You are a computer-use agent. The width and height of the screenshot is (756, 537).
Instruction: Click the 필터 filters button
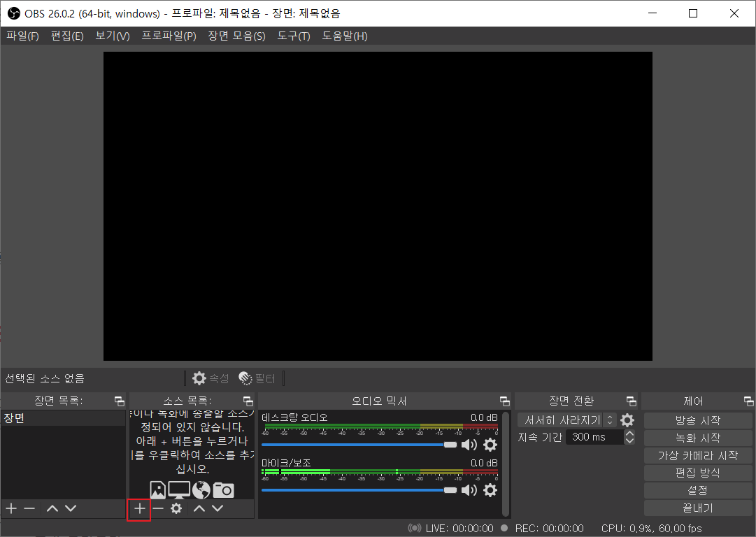click(257, 378)
